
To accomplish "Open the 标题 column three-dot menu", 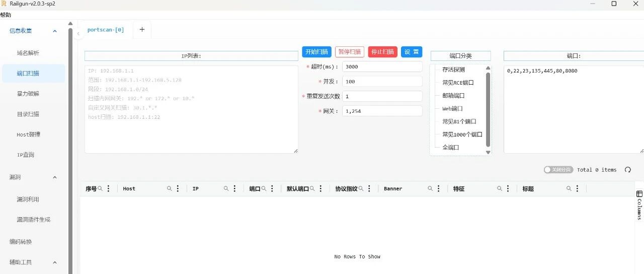I will (x=578, y=188).
